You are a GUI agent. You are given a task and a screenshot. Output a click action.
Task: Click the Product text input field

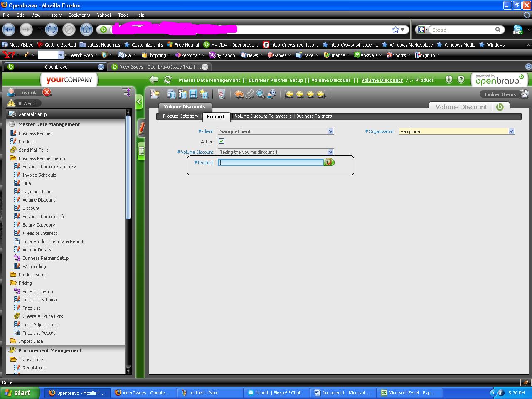271,163
